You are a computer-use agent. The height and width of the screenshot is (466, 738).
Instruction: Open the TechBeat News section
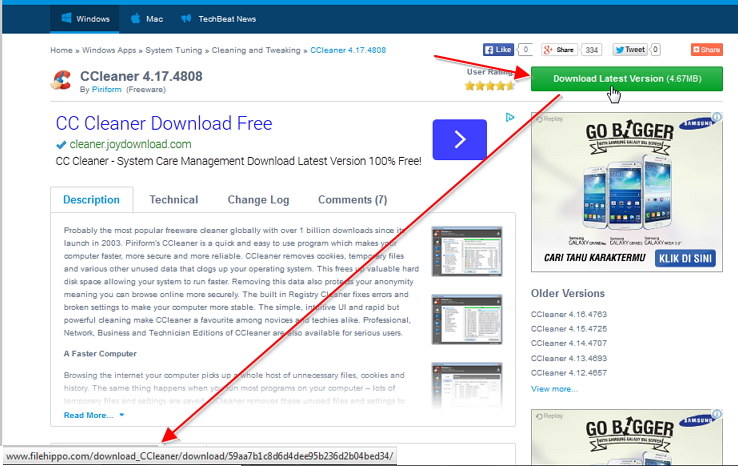click(x=219, y=19)
